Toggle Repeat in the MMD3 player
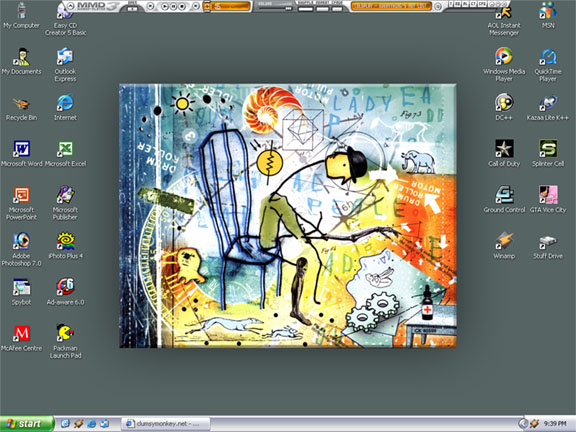This screenshot has width=576, height=432. click(322, 9)
